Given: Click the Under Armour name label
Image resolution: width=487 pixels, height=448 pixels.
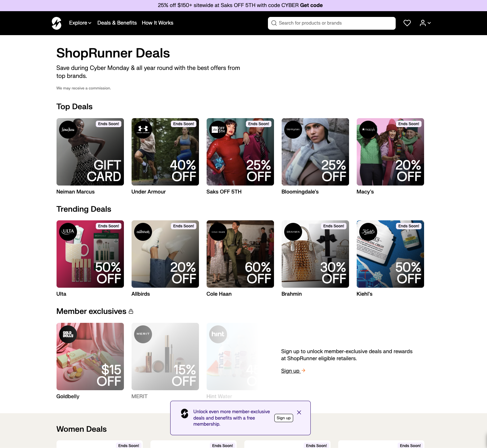Looking at the screenshot, I should [148, 192].
